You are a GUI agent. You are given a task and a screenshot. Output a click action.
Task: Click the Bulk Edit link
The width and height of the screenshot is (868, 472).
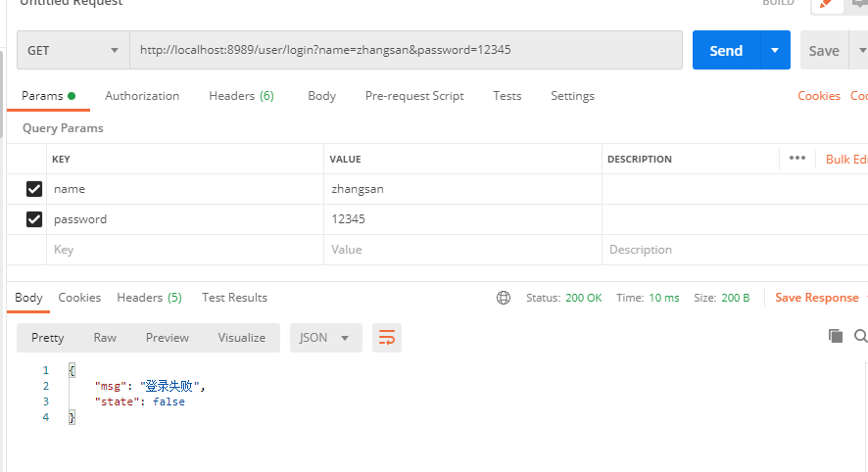tap(846, 160)
